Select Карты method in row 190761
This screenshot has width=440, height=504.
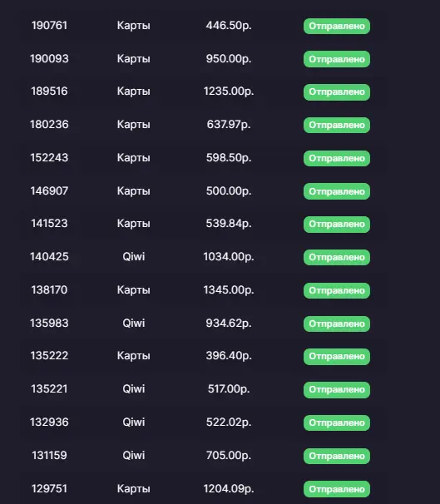133,26
